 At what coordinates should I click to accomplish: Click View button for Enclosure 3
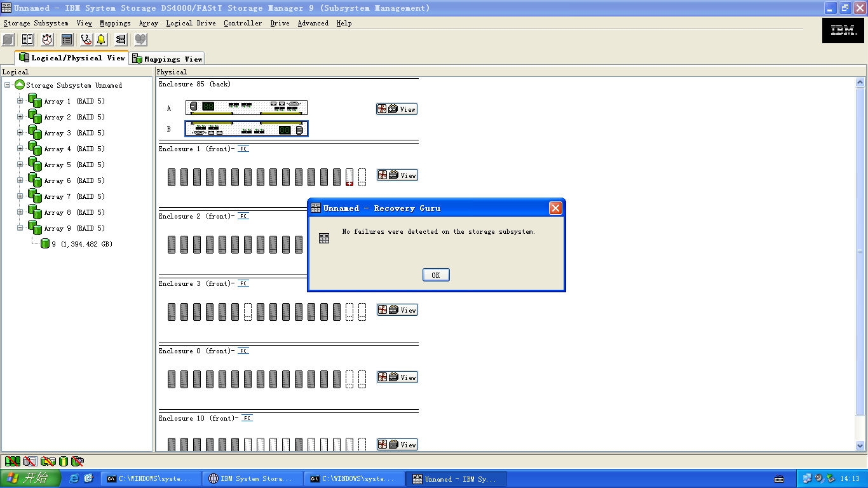[x=397, y=310]
